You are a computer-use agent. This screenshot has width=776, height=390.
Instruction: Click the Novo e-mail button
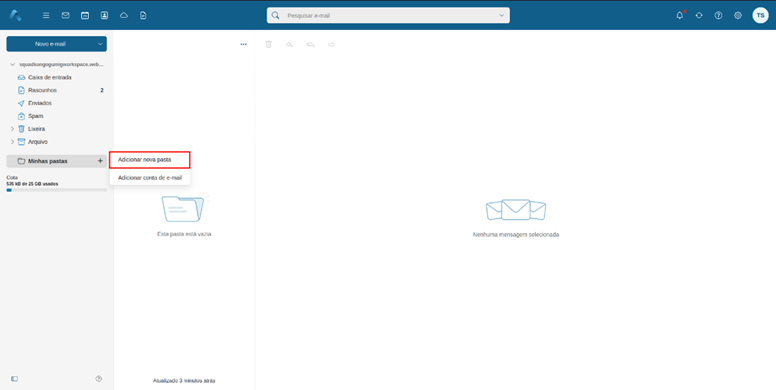click(x=50, y=44)
